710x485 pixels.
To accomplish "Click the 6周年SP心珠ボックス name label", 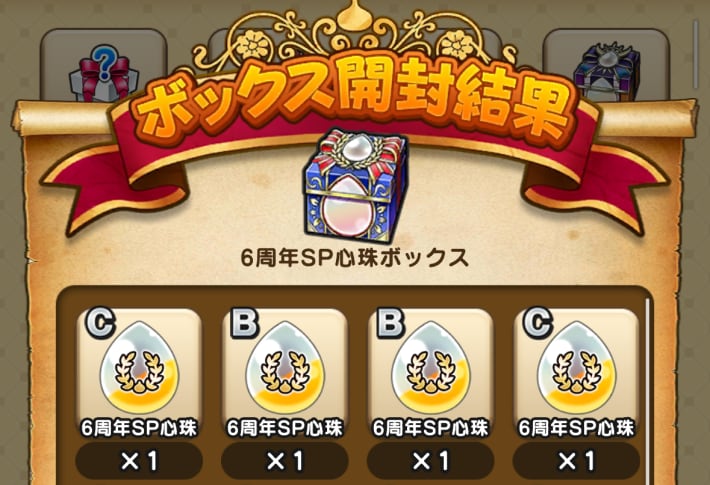I will [x=355, y=258].
